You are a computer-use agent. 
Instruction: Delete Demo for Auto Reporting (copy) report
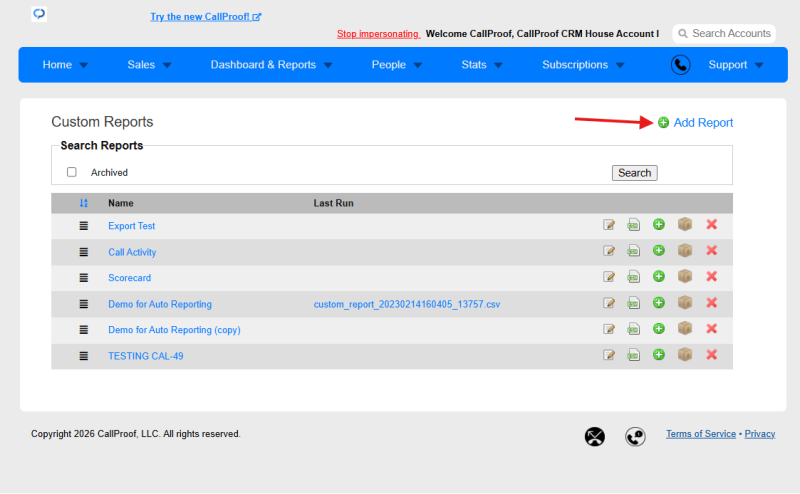(x=711, y=328)
